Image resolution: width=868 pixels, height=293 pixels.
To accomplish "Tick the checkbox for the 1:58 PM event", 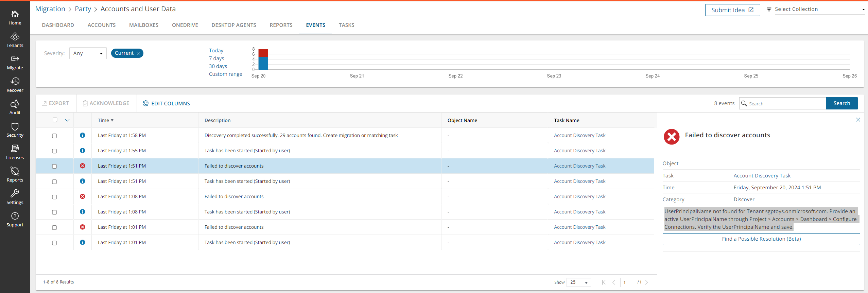I will 54,136.
